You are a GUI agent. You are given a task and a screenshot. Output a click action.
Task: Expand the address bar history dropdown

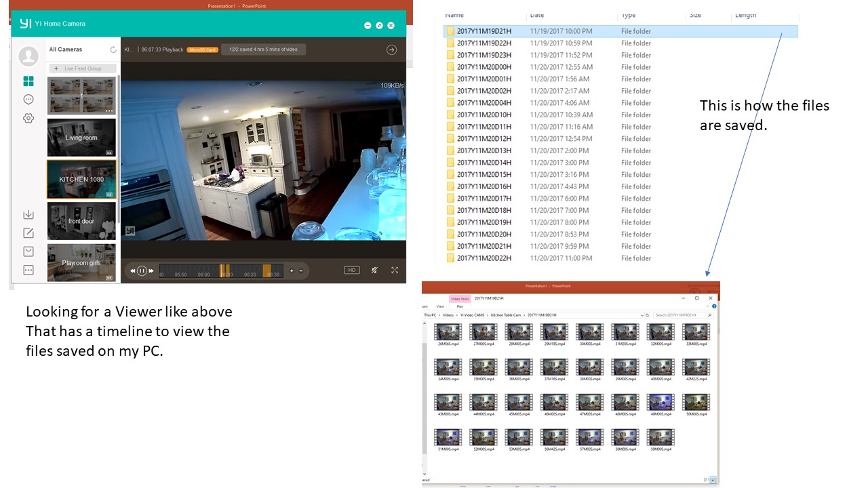pos(642,315)
